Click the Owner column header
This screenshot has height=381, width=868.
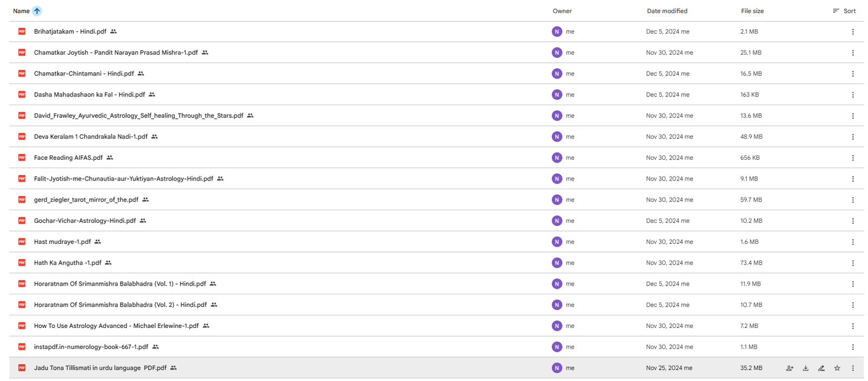562,11
